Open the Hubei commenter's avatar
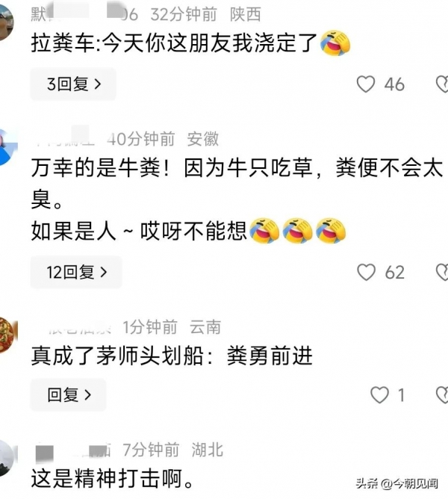Image resolution: width=448 pixels, height=499 pixels. (7, 458)
